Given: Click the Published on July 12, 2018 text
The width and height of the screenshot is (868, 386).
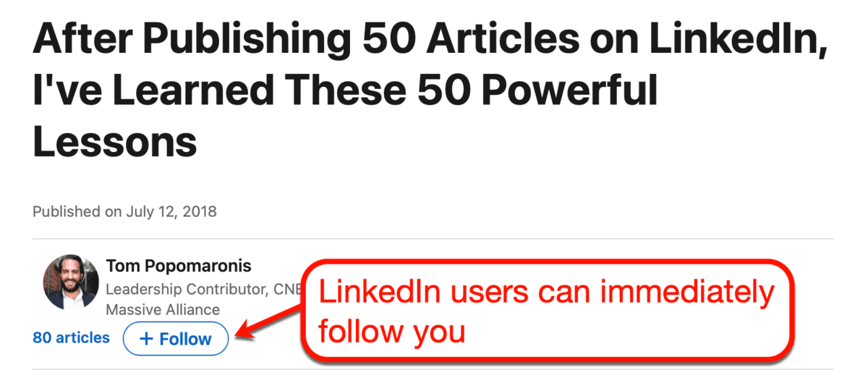Looking at the screenshot, I should click(124, 212).
